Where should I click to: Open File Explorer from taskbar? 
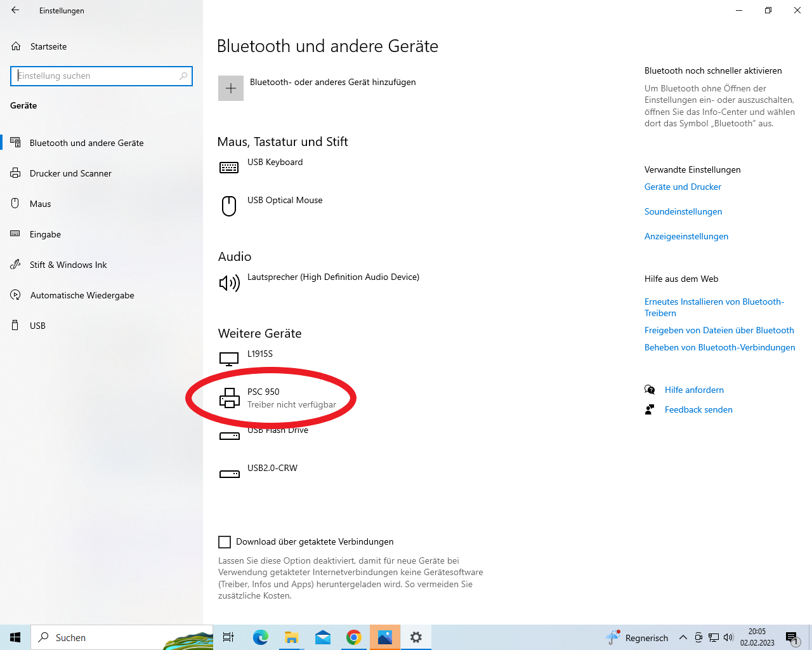tap(291, 637)
